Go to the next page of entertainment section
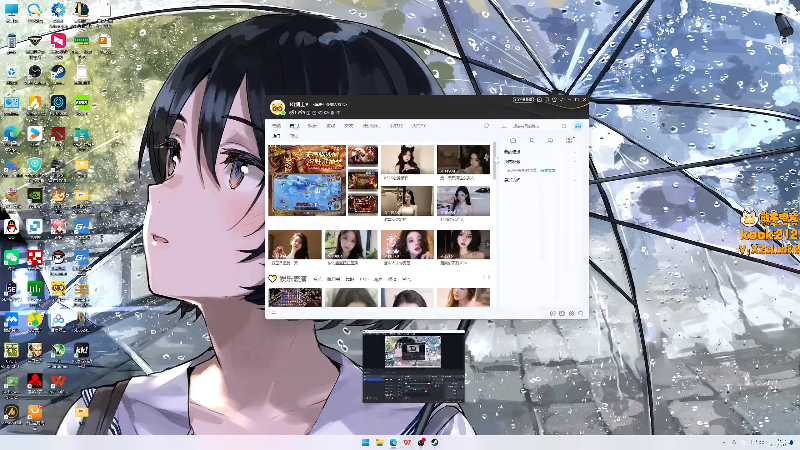800x450 pixels. [x=488, y=277]
